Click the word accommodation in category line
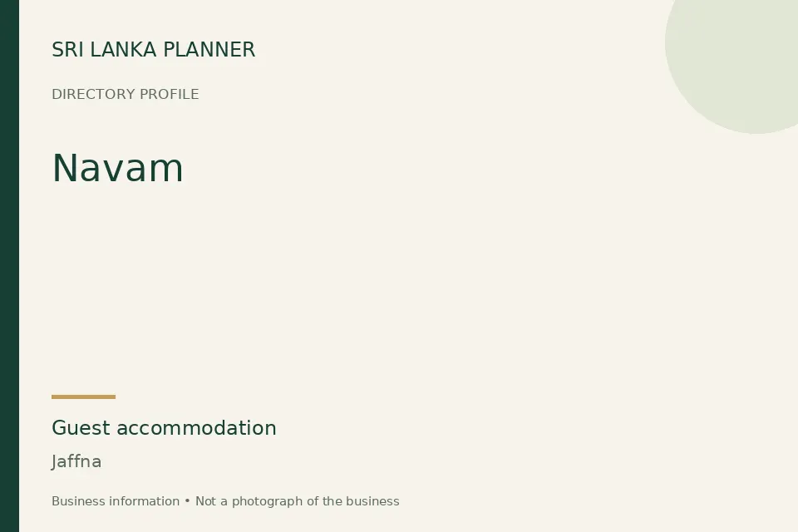This screenshot has height=532, width=798. (x=196, y=428)
